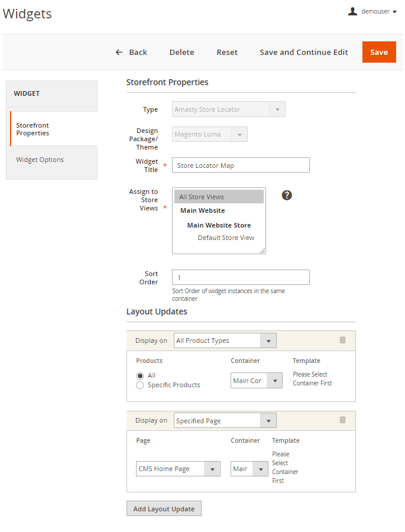The image size is (405, 532).
Task: Select the All products radio button
Action: (140, 375)
